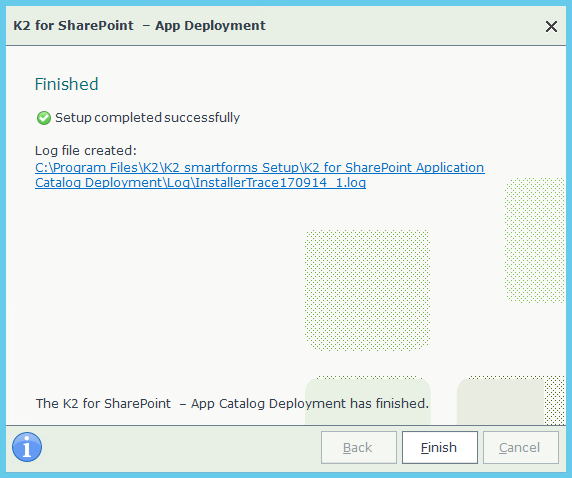Click the K2 for SharePoint title text
Screen dimensions: 572x478
coord(73,26)
